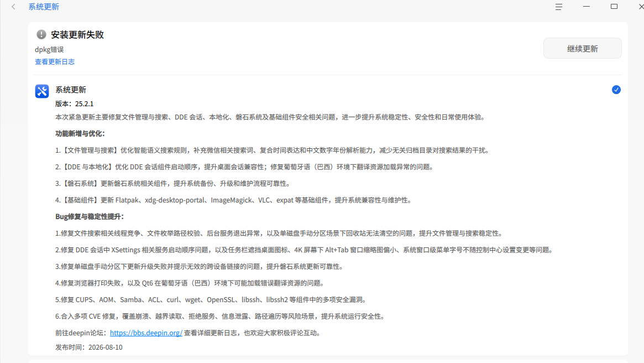This screenshot has width=644, height=363.
Task: Click the line mentioning CUPS, AOM, Samba
Action: (211, 300)
